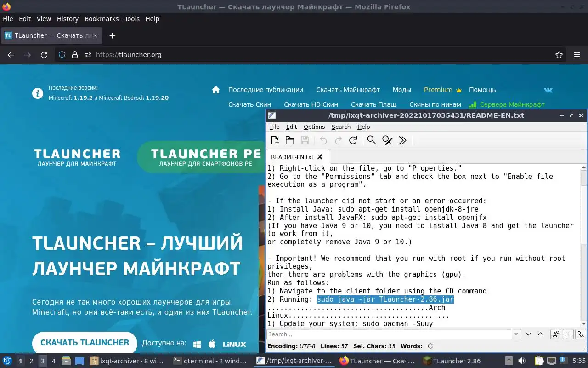Screen dimensions: 588x368
Task: Click the Redo arrow in editor toolbar
Action: tap(338, 140)
